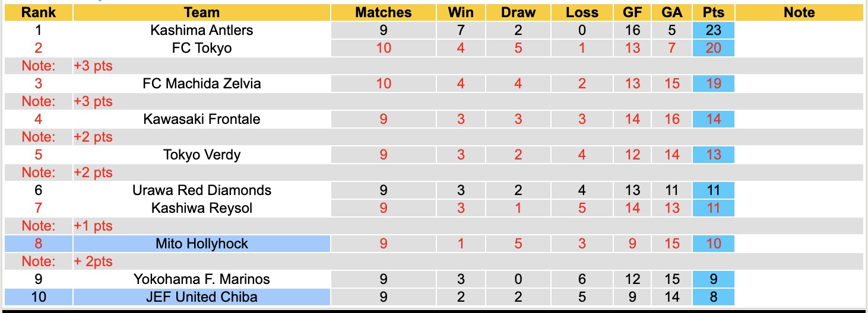Select the +1 pts note under Kashiwa Reysol
This screenshot has height=313, width=868.
[x=93, y=226]
